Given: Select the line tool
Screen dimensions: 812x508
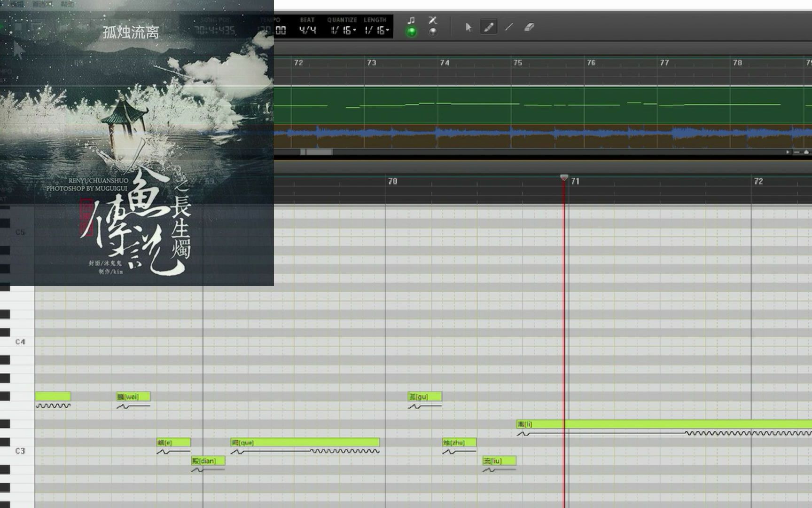Looking at the screenshot, I should [x=509, y=27].
